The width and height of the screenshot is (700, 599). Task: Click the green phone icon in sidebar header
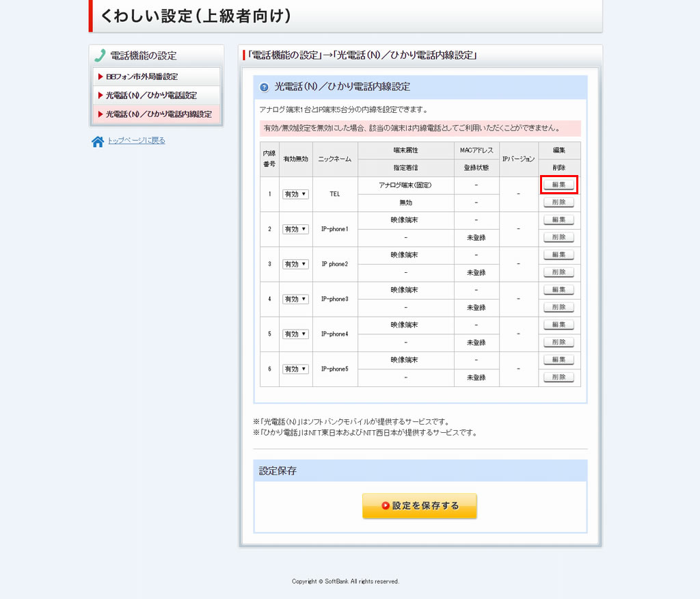coord(100,56)
